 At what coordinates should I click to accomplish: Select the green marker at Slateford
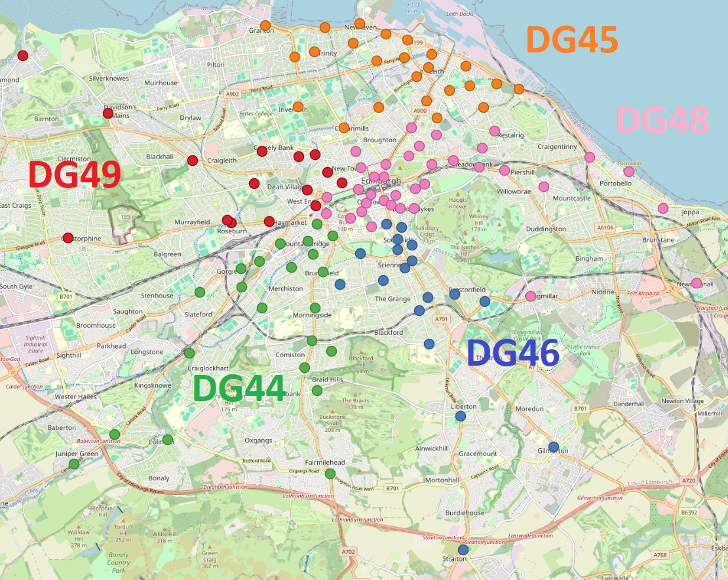coord(200,292)
